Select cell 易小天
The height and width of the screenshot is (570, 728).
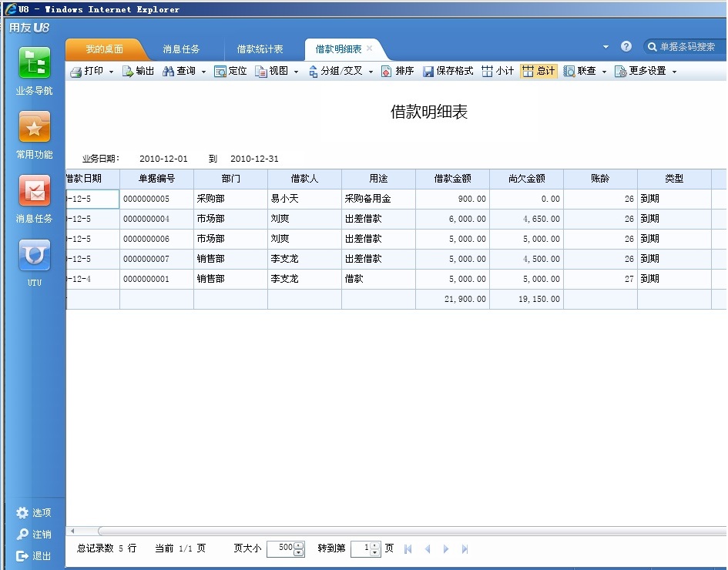pos(304,199)
